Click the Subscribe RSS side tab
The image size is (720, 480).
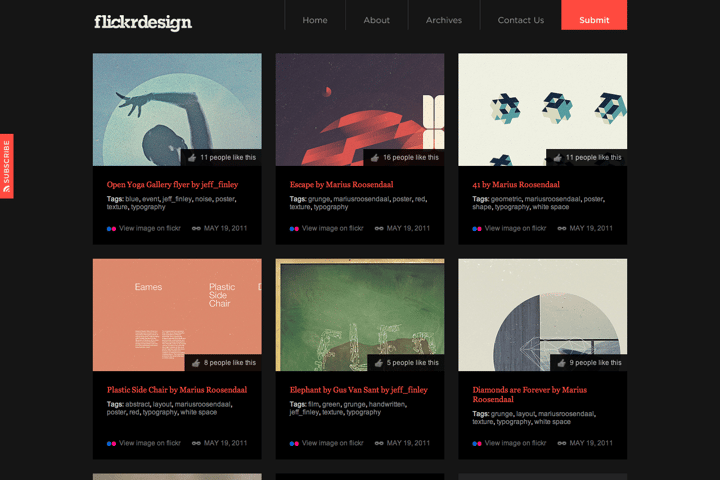6,166
